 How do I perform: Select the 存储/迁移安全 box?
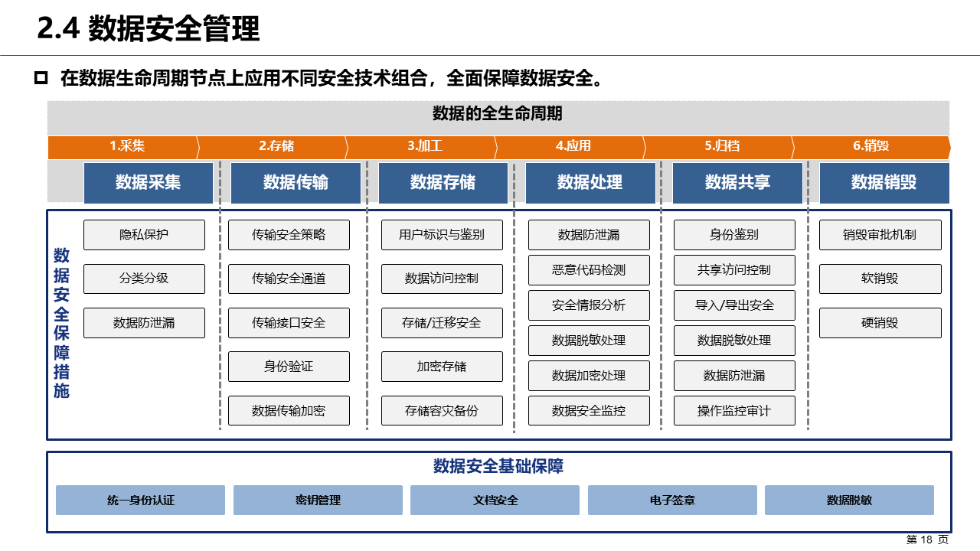pyautogui.click(x=442, y=323)
